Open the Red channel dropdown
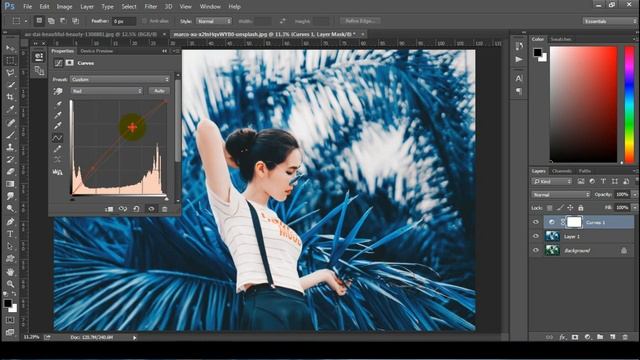This screenshot has height=360, width=640. (107, 91)
